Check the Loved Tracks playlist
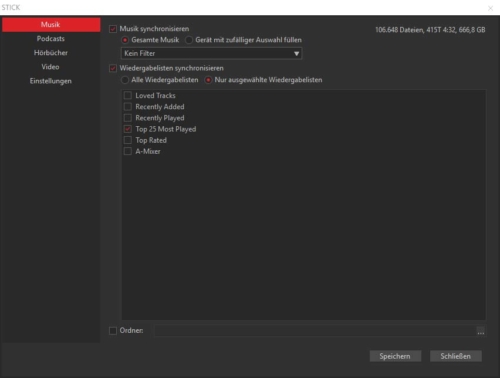The image size is (500, 378). (x=128, y=96)
